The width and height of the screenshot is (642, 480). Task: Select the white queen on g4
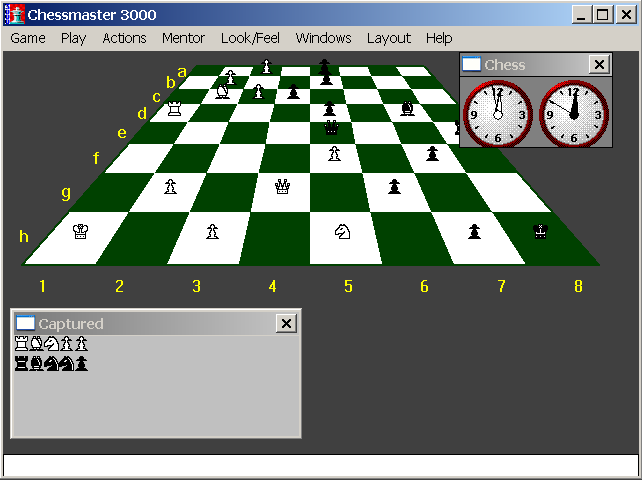[x=282, y=187]
